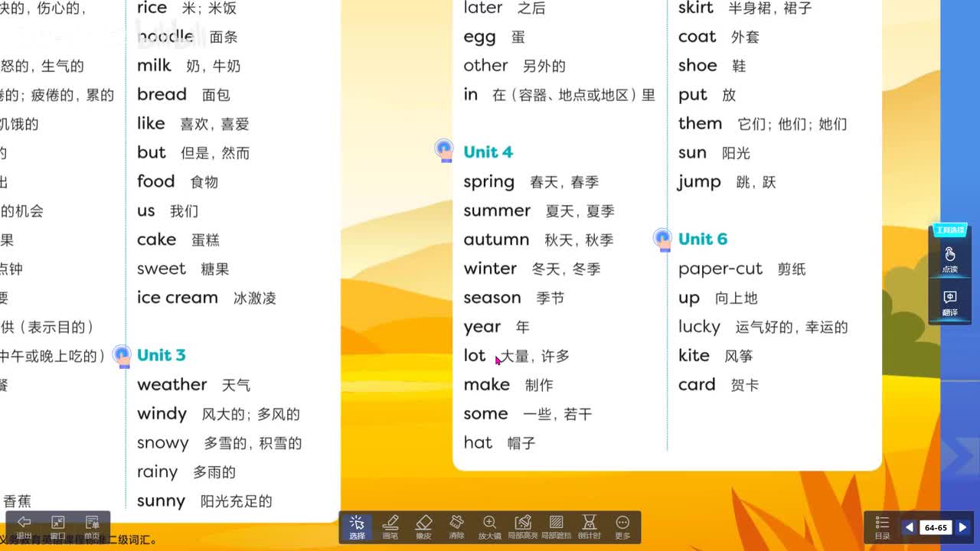This screenshot has width=980, height=551.
Task: Play audio icon beside Unit 3
Action: tap(122, 356)
